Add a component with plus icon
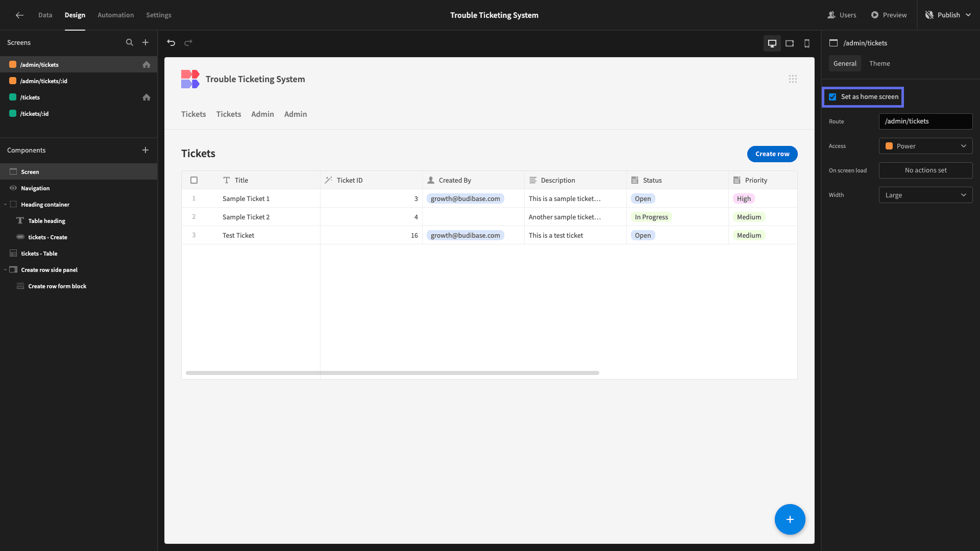 pyautogui.click(x=145, y=150)
